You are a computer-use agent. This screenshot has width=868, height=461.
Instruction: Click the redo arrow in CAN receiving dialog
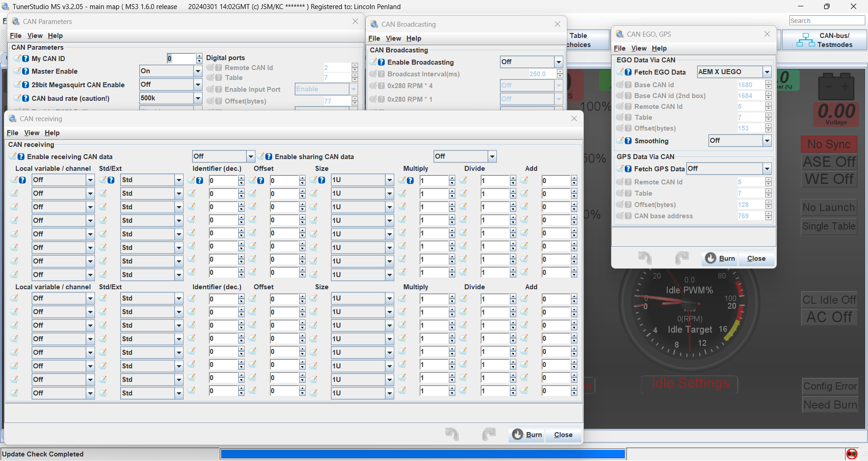489,434
